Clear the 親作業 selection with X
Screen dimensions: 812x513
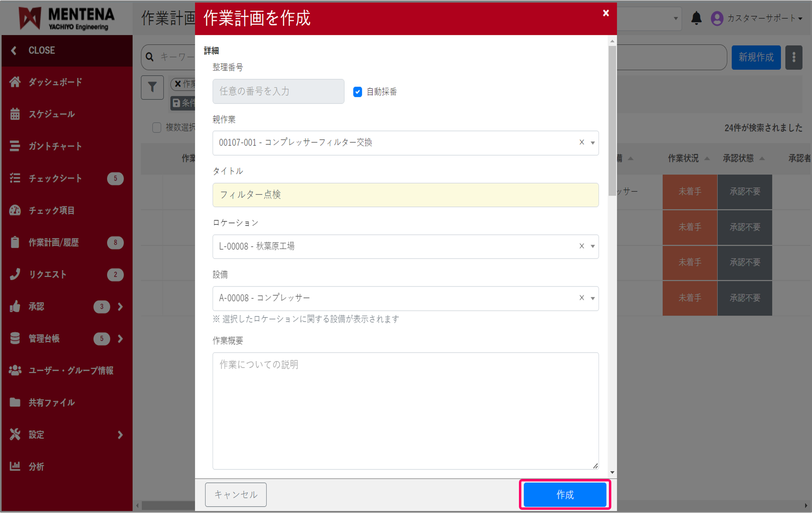(582, 142)
